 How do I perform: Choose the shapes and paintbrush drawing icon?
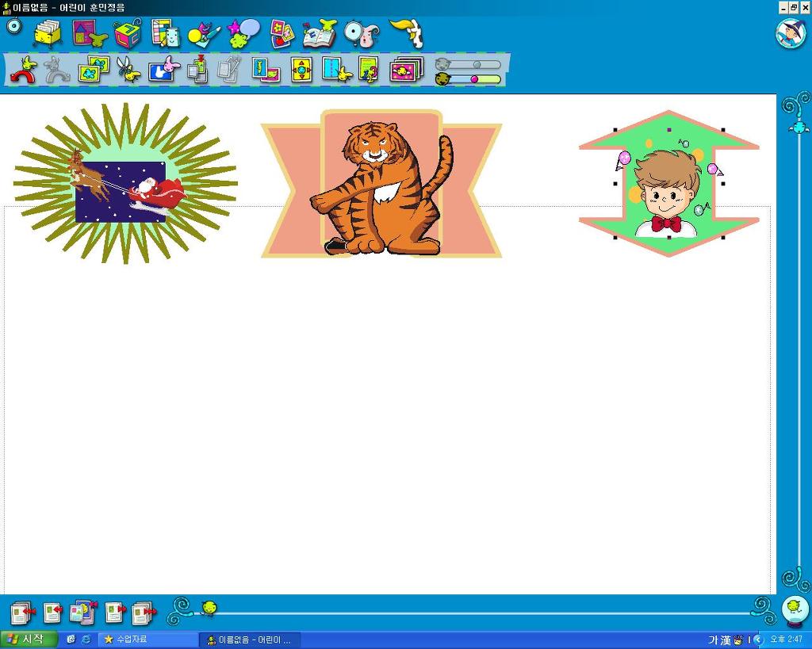(204, 33)
